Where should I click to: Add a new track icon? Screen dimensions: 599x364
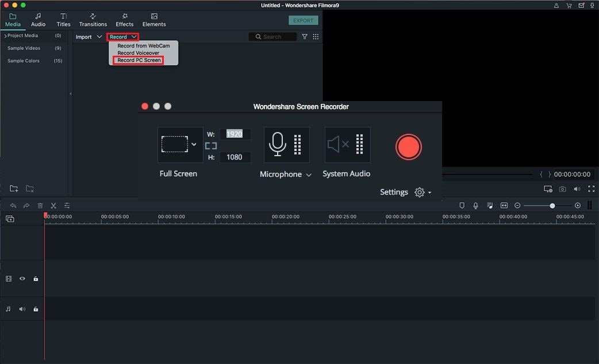pos(10,219)
